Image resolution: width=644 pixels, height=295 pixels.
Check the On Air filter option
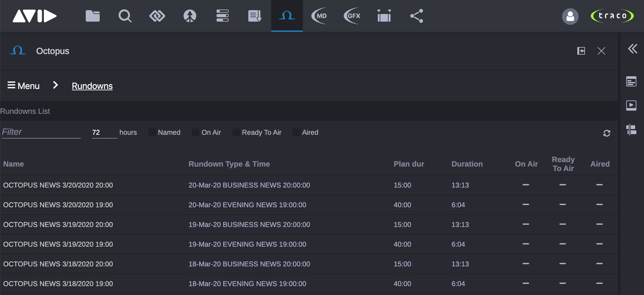[x=195, y=132]
